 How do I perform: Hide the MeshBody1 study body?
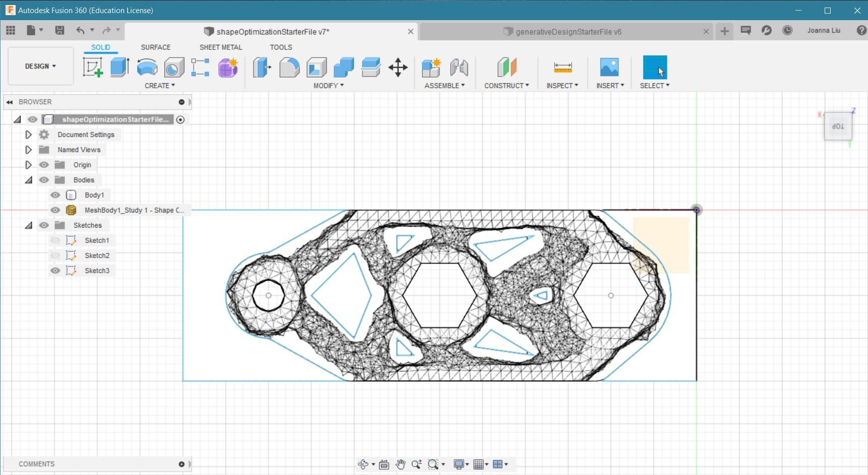55,210
